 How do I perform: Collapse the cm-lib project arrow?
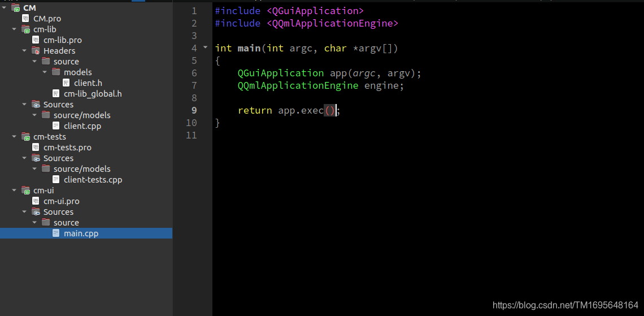coord(14,29)
